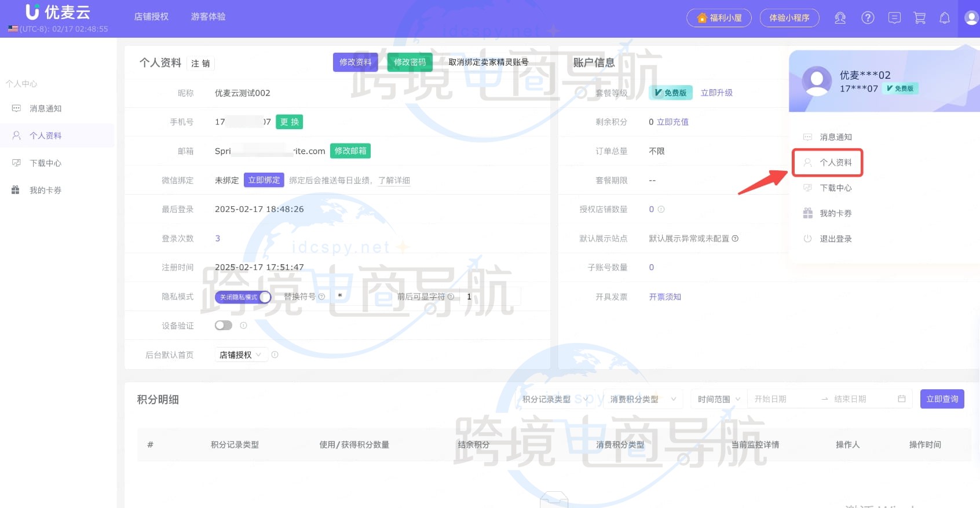Click the 立即升级 link

(716, 93)
